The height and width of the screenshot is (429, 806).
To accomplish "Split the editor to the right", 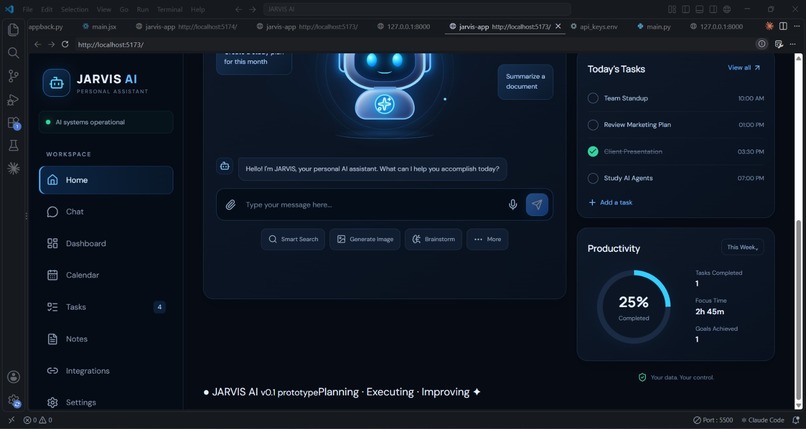I will coord(783,26).
